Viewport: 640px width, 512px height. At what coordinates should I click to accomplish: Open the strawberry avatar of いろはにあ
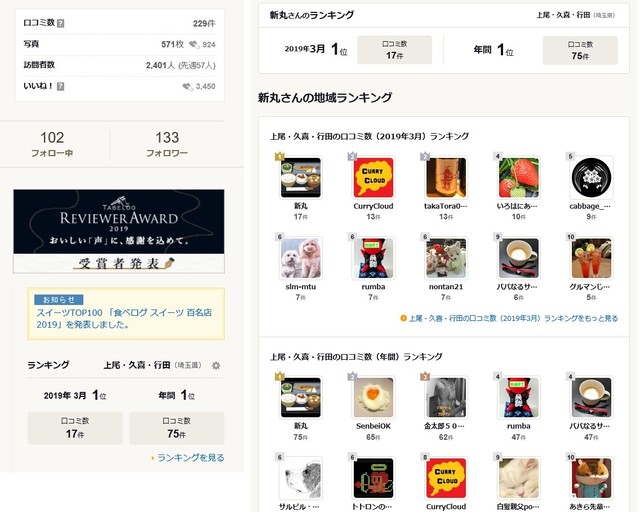coord(518,178)
